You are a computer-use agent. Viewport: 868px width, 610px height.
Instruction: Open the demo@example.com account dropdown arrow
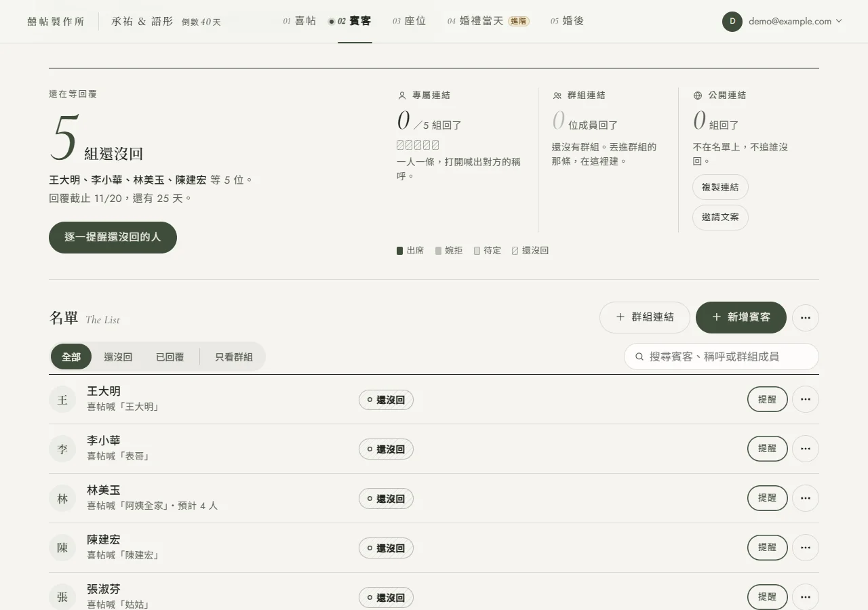(x=839, y=21)
